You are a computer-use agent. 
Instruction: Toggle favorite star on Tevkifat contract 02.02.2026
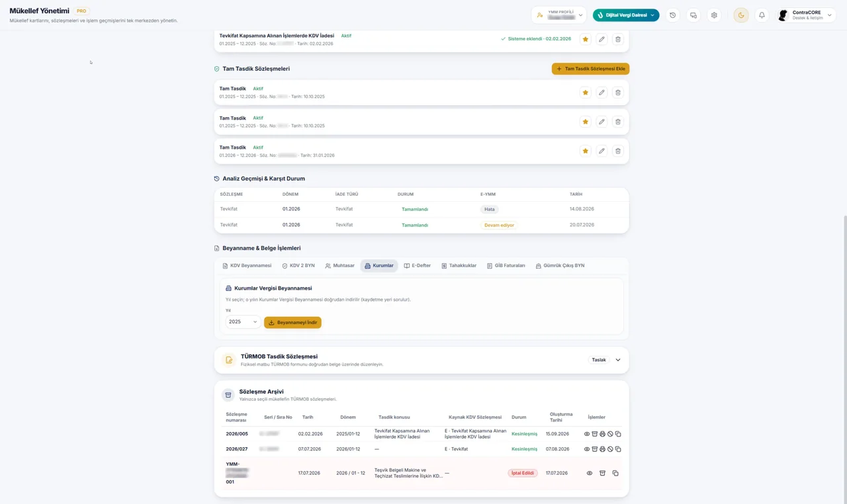click(585, 39)
